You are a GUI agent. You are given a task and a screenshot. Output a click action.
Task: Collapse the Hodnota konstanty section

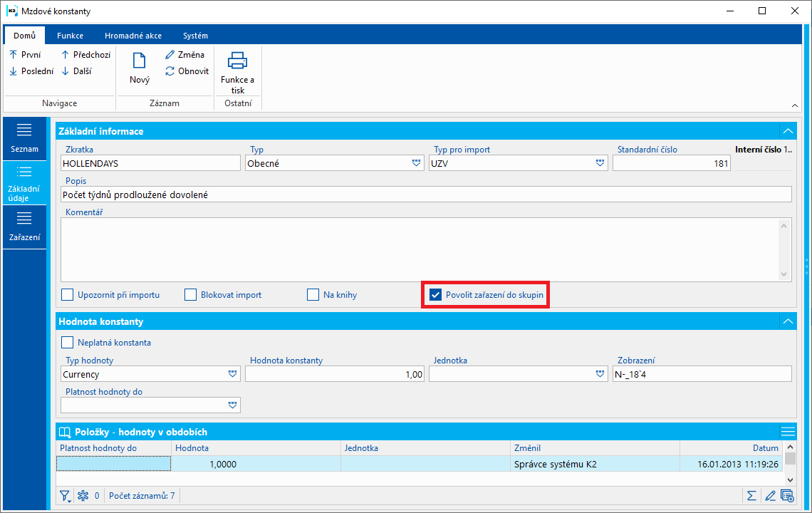coord(788,321)
